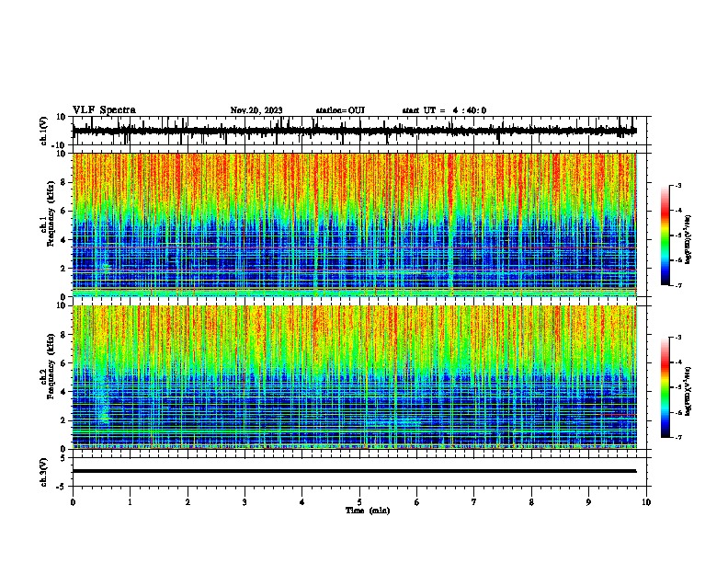Click time axis tick label '7'

click(x=474, y=502)
